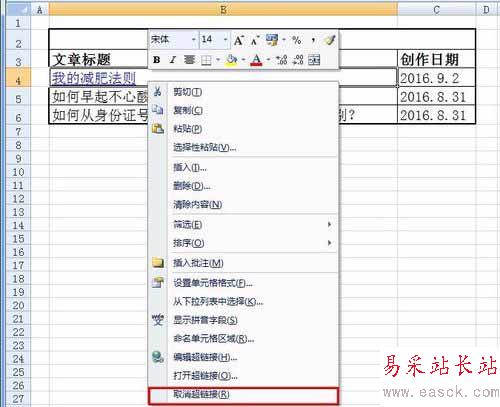This screenshot has height=407, width=500.
Task: Choose 打开超链接(O)... entry
Action: tap(243, 376)
